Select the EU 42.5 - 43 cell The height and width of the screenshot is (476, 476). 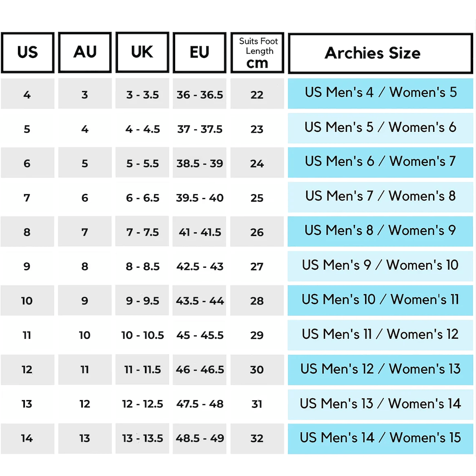point(200,267)
